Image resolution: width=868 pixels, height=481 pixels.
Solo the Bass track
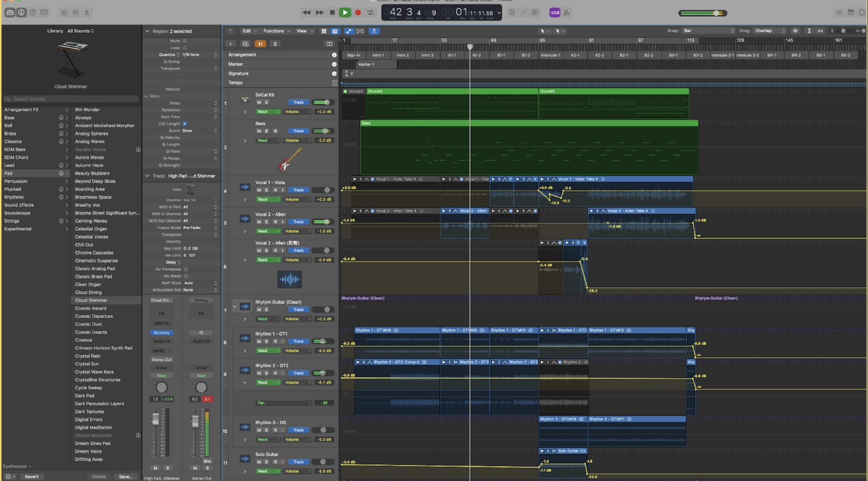[267, 131]
